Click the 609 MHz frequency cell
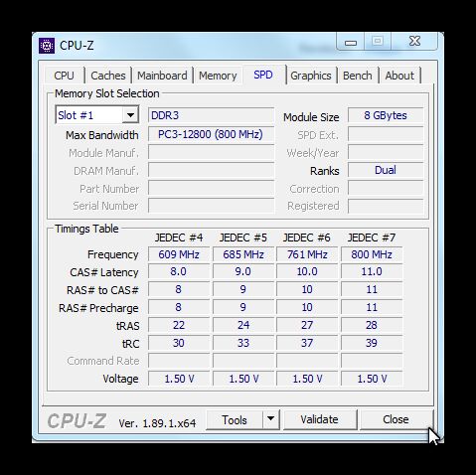The width and height of the screenshot is (476, 475). coord(179,254)
